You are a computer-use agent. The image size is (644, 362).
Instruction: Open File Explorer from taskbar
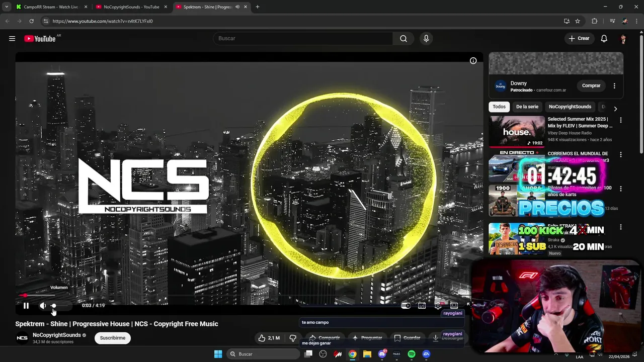367,354
